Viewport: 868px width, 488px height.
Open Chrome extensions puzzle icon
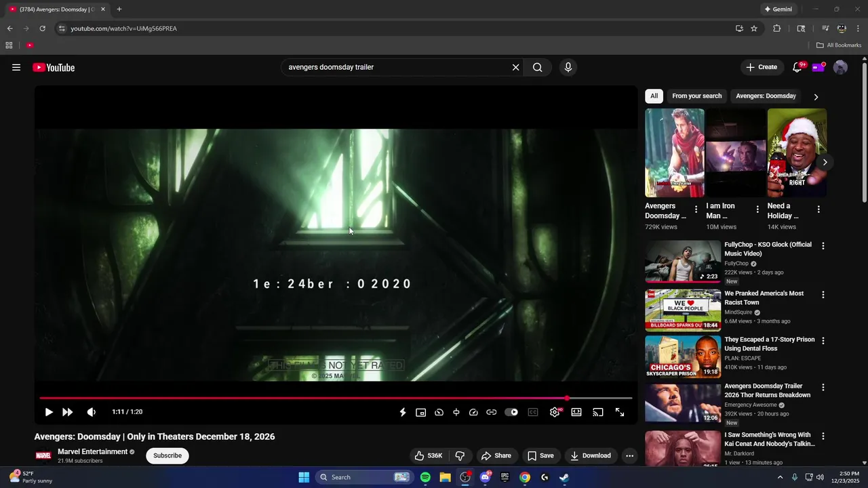[x=777, y=28]
